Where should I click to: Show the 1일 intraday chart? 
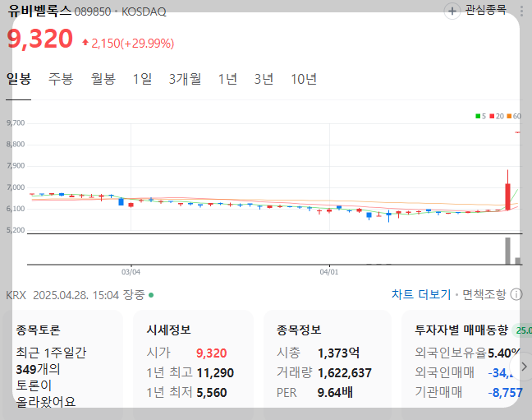(x=142, y=79)
